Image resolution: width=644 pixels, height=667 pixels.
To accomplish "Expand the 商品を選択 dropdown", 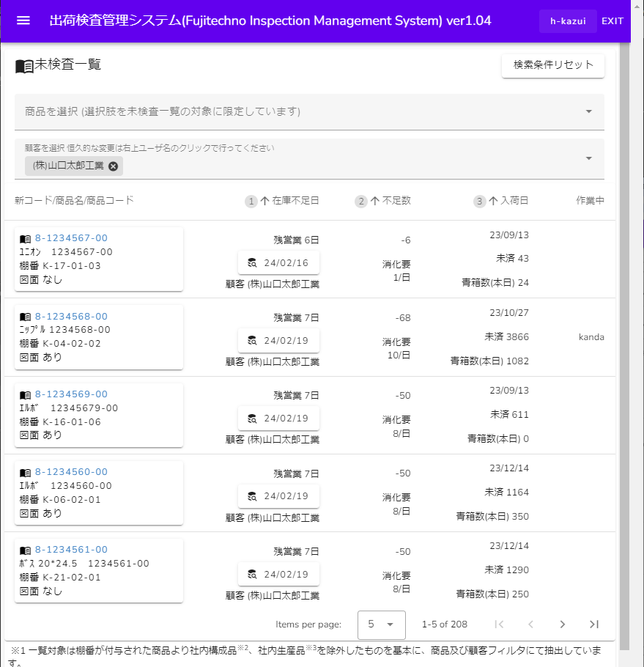I will coord(589,111).
